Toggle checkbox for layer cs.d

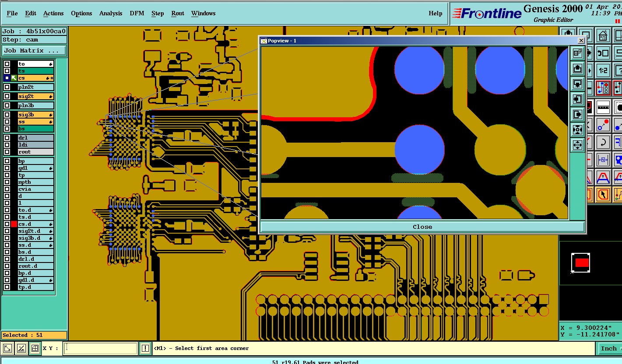(7, 224)
